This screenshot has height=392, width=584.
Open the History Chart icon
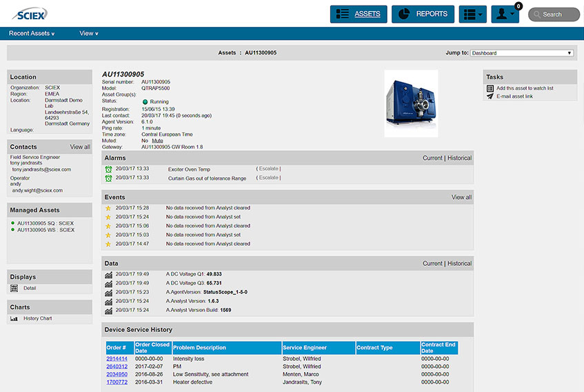tap(14, 318)
